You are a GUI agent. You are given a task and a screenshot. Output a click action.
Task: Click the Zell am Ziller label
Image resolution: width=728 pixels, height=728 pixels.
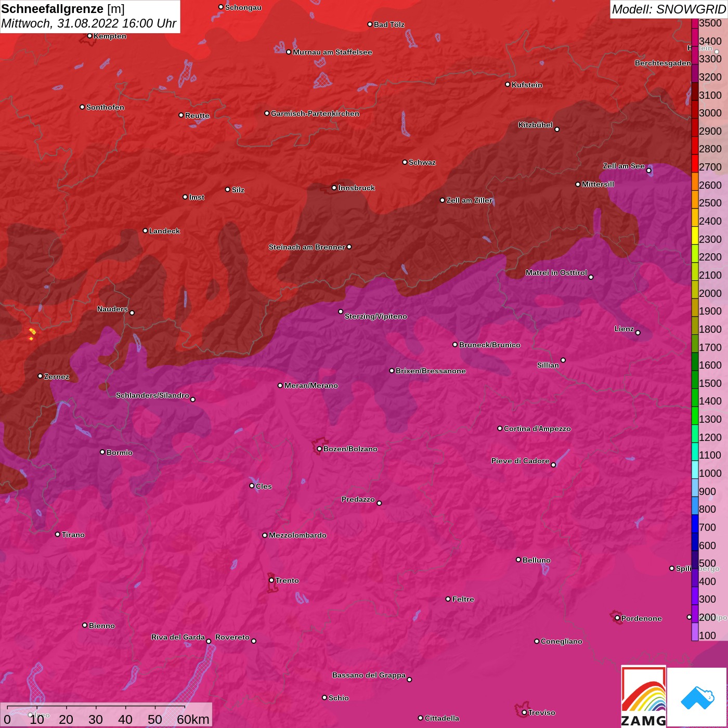[469, 200]
